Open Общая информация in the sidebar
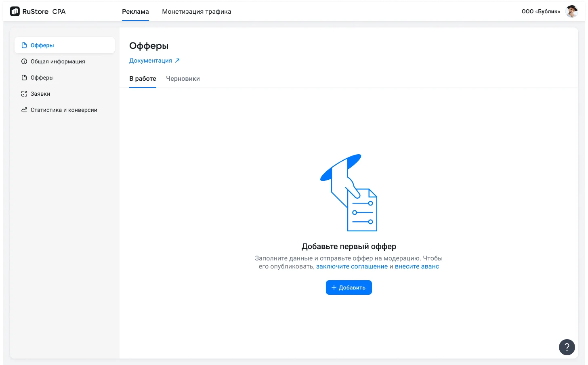 (x=58, y=61)
